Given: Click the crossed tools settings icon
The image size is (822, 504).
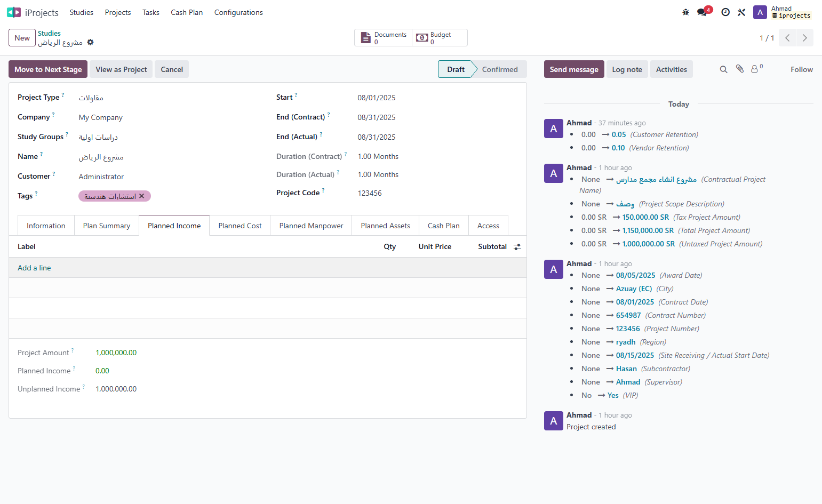Looking at the screenshot, I should click(x=741, y=12).
